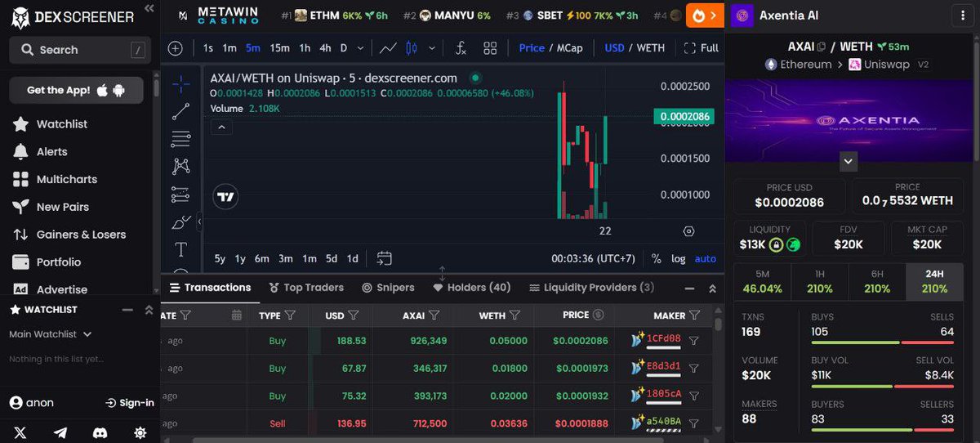980x443 pixels.
Task: Minimize the watchlist panel with minus
Action: point(127,310)
